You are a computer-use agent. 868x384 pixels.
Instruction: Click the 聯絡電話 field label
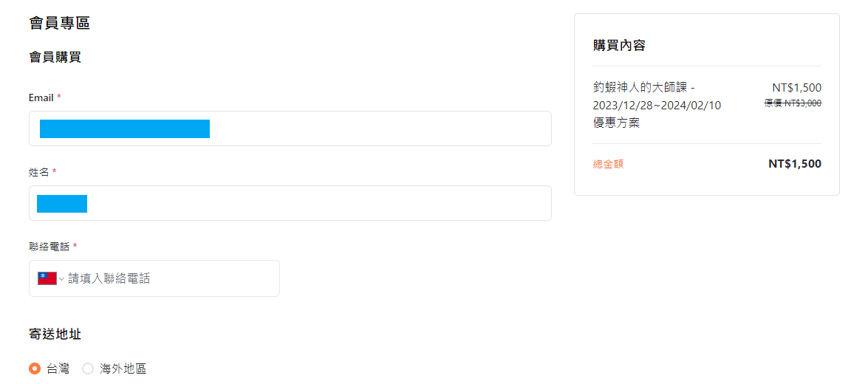tap(49, 246)
